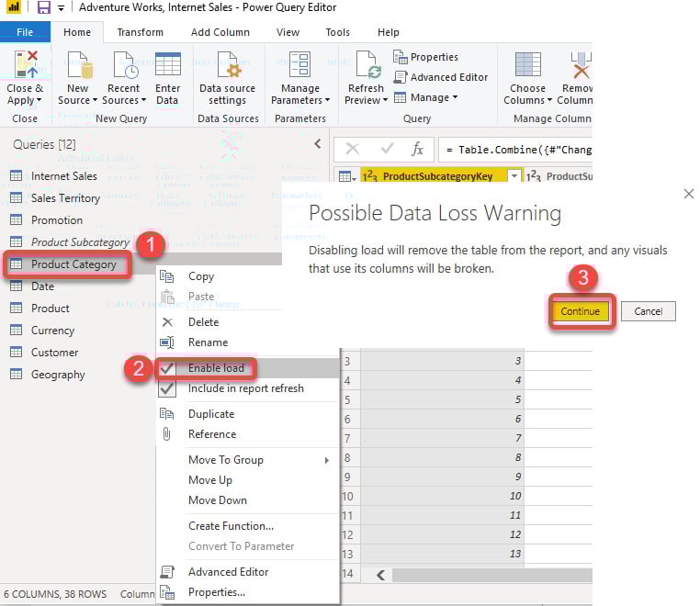700x606 pixels.
Task: Switch to the Add Column tab
Action: [x=220, y=32]
